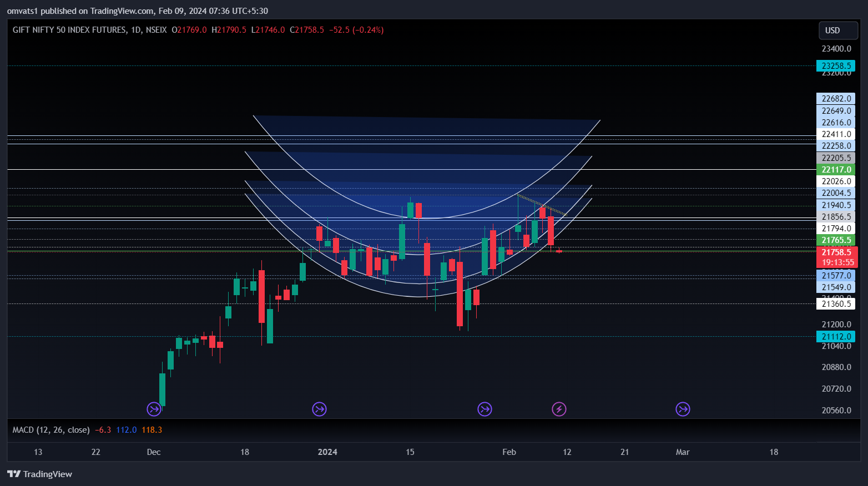This screenshot has width=868, height=486.
Task: Click the 1D interval label in chart legend
Action: pyautogui.click(x=137, y=30)
